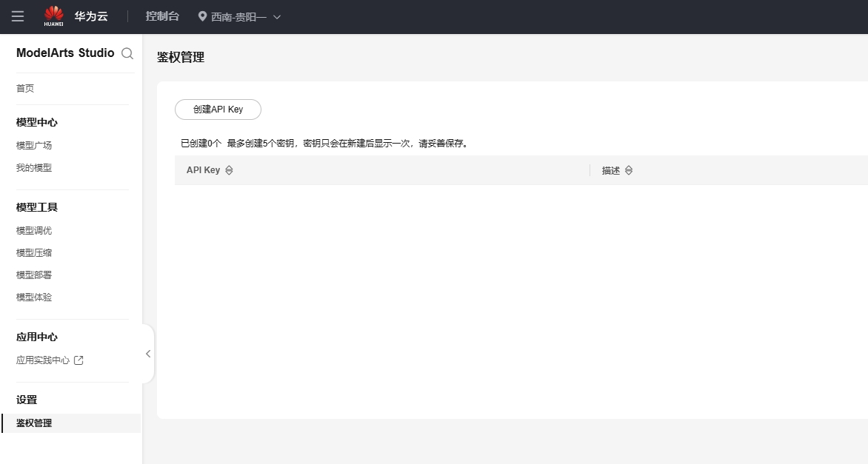Image resolution: width=868 pixels, height=464 pixels.
Task: Open 模型调优 menu item
Action: [34, 231]
